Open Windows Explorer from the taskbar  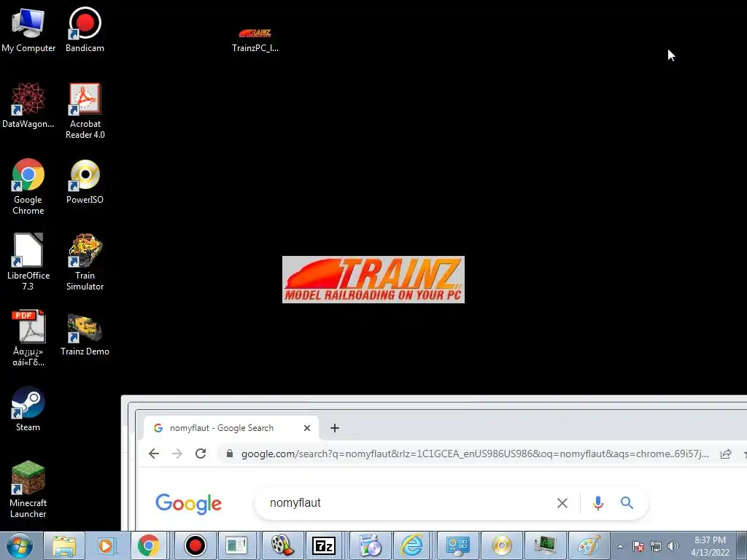64,545
